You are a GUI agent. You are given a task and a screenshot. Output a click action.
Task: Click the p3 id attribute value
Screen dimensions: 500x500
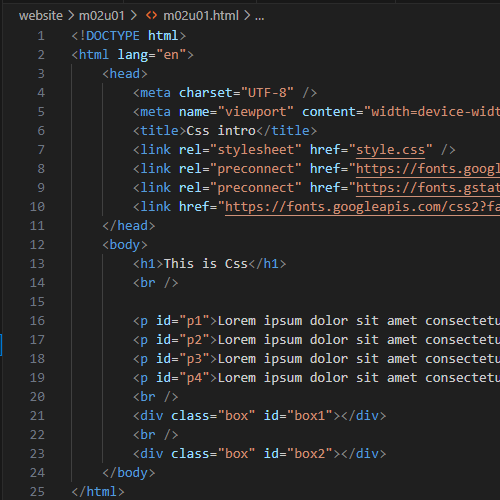coord(194,359)
